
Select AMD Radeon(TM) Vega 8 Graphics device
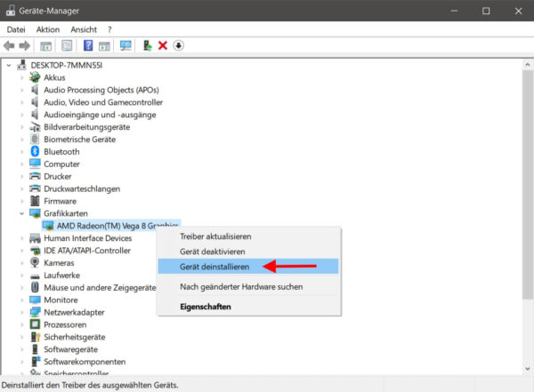(x=117, y=226)
